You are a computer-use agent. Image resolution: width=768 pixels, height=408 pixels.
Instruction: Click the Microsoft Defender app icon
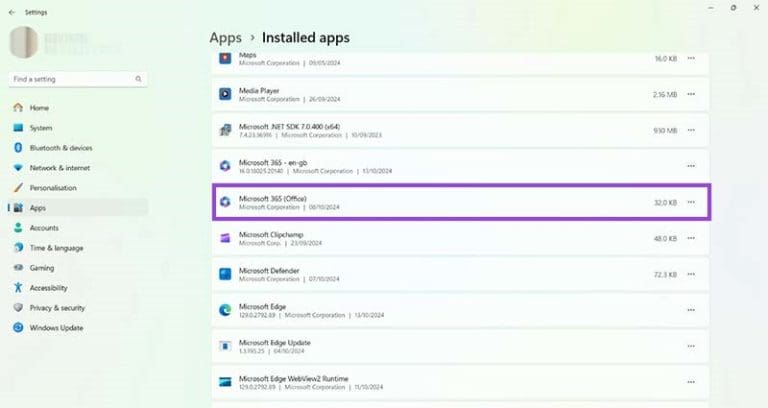[225, 274]
